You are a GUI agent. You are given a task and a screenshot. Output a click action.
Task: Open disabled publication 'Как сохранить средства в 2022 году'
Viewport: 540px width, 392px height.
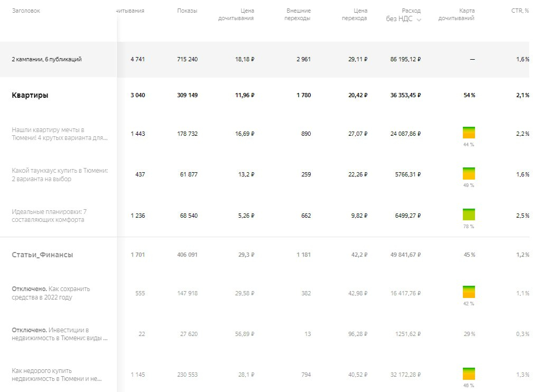click(51, 293)
